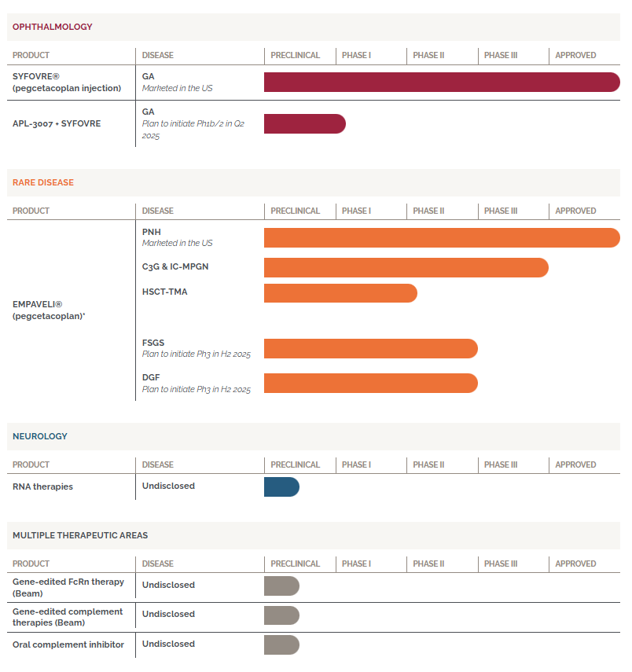Click PRODUCT column header in Ophthalmology table
Viewport: 632px width, 672px height.
click(x=31, y=55)
